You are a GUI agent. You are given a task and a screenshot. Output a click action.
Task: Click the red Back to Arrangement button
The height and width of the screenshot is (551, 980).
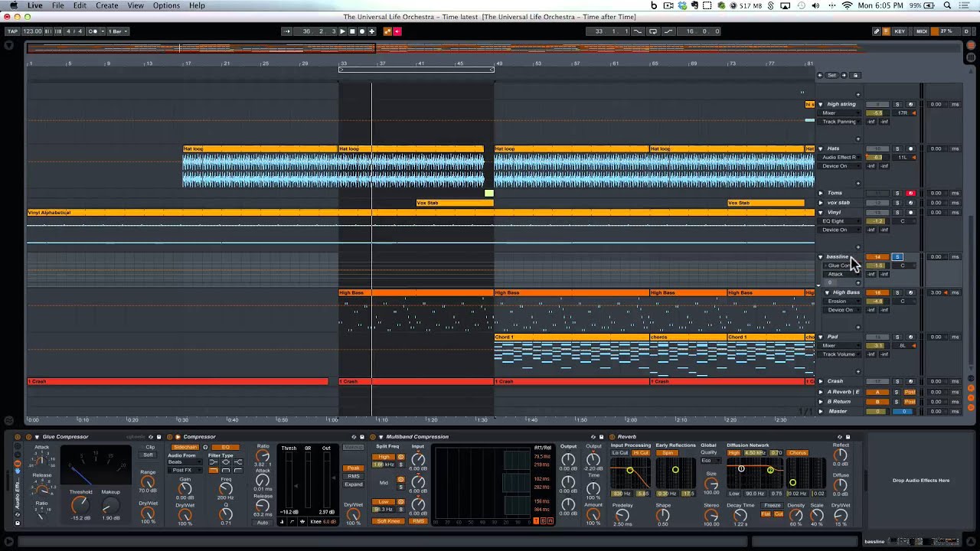pos(397,31)
